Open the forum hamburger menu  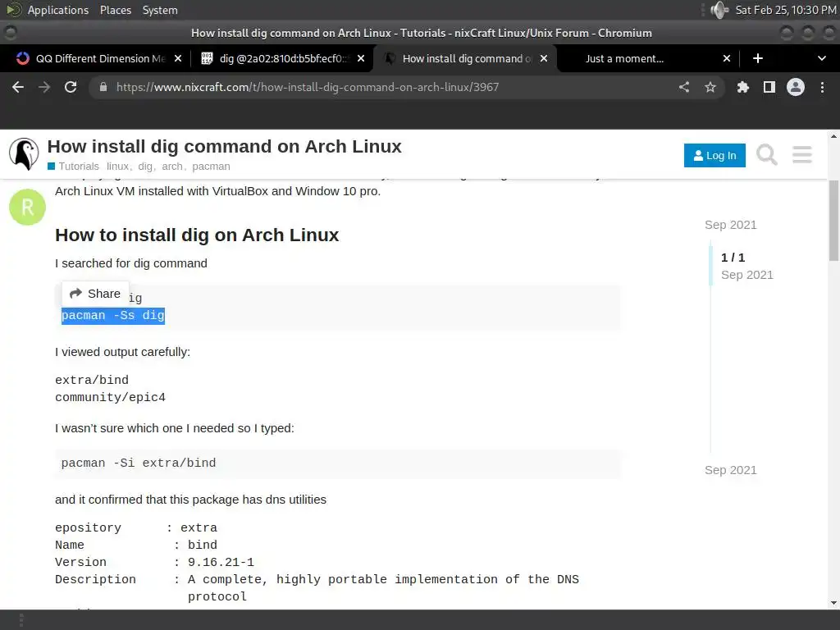point(801,154)
